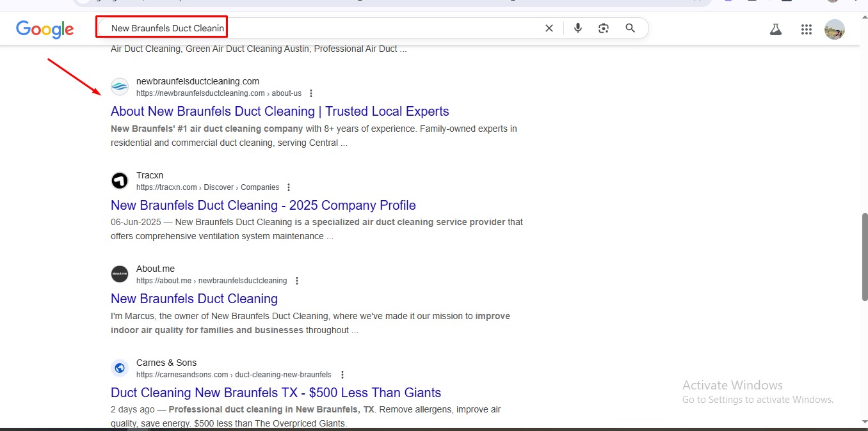Click the Google logo
Screen dimensions: 868x431
45,29
